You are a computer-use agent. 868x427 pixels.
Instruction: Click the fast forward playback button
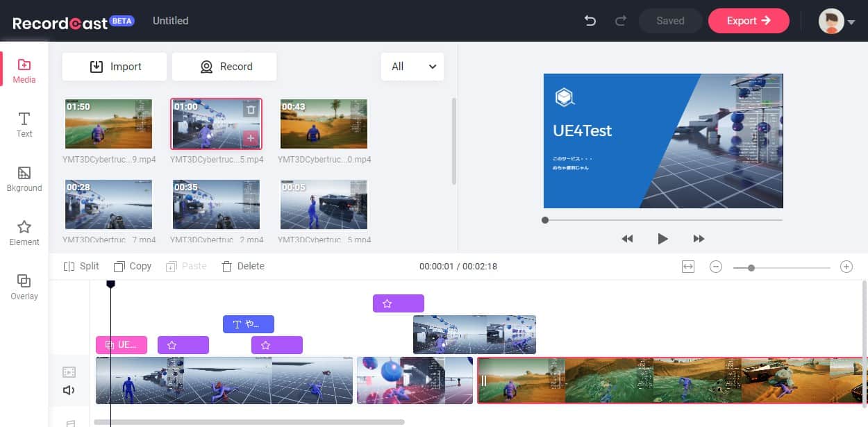click(x=699, y=239)
